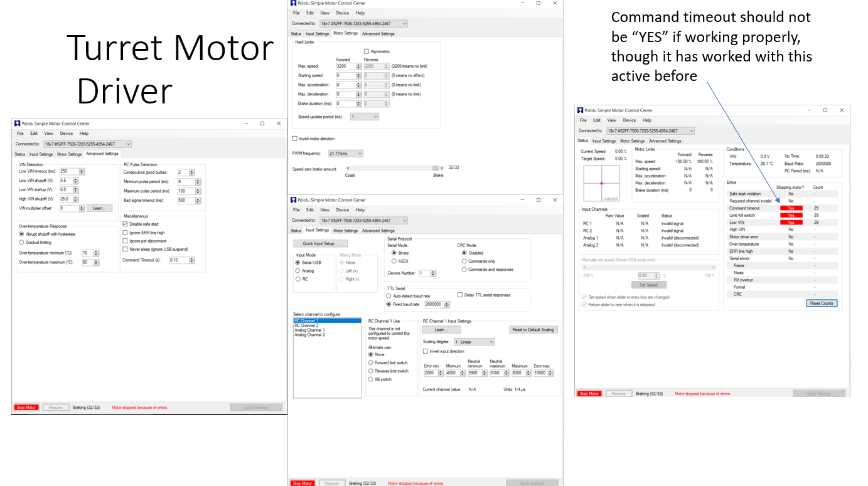Image resolution: width=868 pixels, height=486 pixels.
Task: Click Reset Counts button
Action: click(822, 303)
